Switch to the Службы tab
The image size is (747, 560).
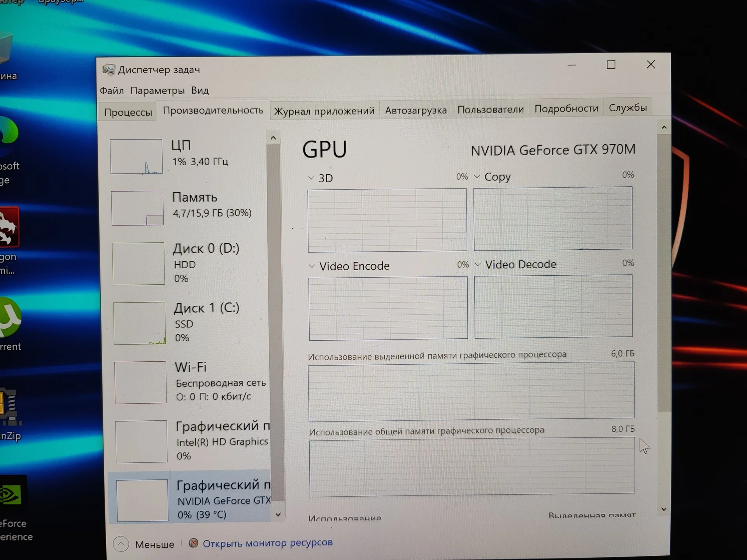coord(628,108)
